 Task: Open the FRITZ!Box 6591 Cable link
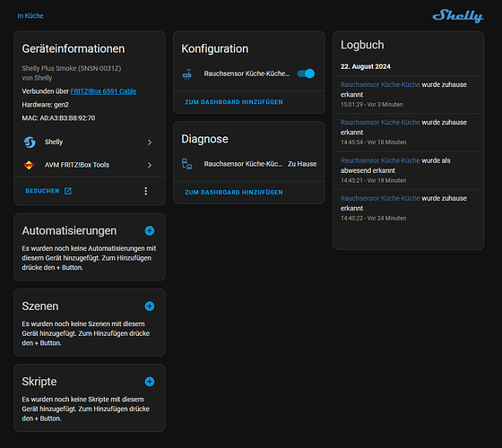[103, 91]
